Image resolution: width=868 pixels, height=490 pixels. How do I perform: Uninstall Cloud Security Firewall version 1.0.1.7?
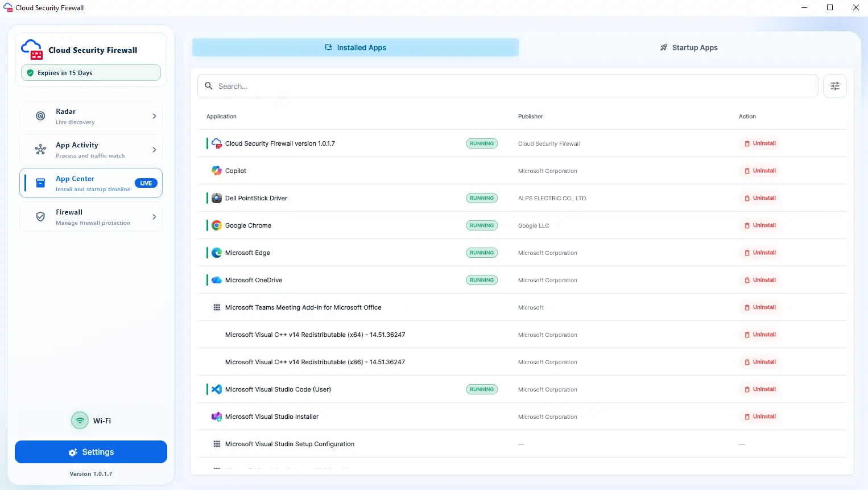point(760,143)
